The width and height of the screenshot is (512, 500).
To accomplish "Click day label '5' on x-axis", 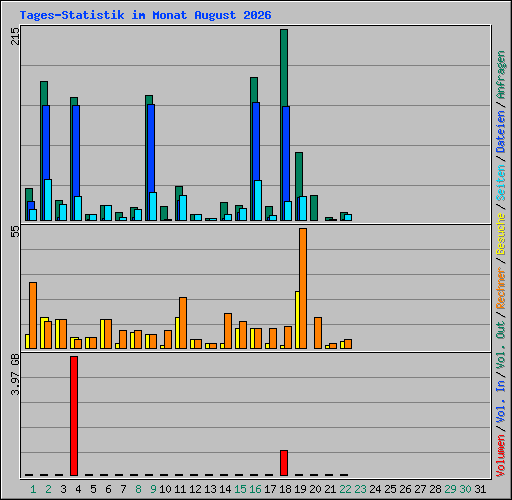I will 93,489.
